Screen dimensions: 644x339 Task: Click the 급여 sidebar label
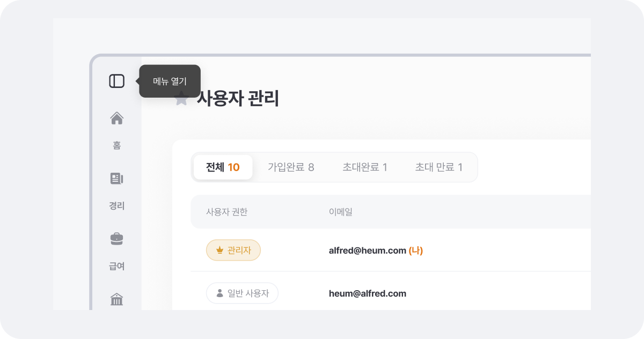point(116,266)
